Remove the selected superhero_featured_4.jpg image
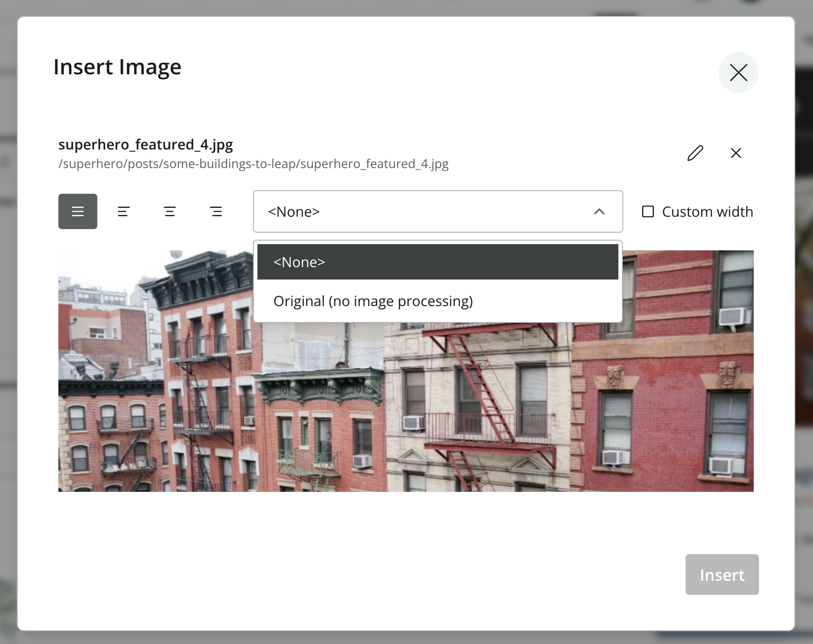Screen dimensions: 813x644 pos(736,153)
